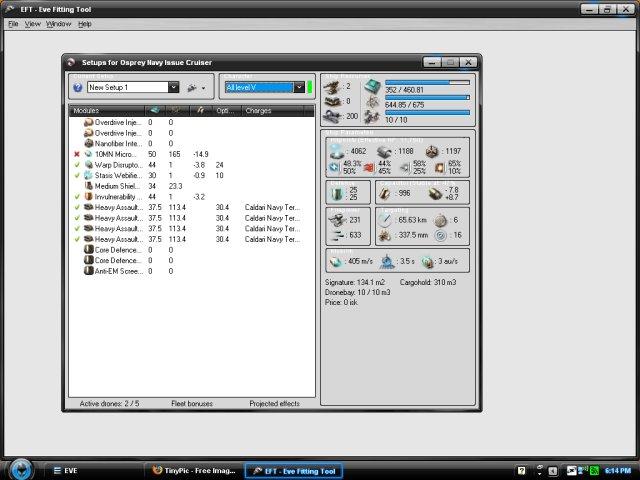Click the EM resistance icon beside 48.3%
The height and width of the screenshot is (480, 640).
pyautogui.click(x=334, y=167)
